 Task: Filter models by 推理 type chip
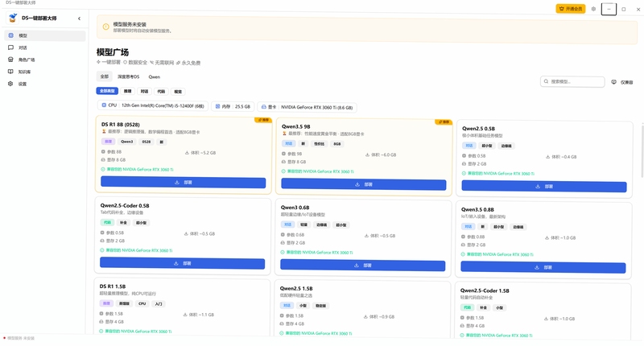pyautogui.click(x=128, y=91)
